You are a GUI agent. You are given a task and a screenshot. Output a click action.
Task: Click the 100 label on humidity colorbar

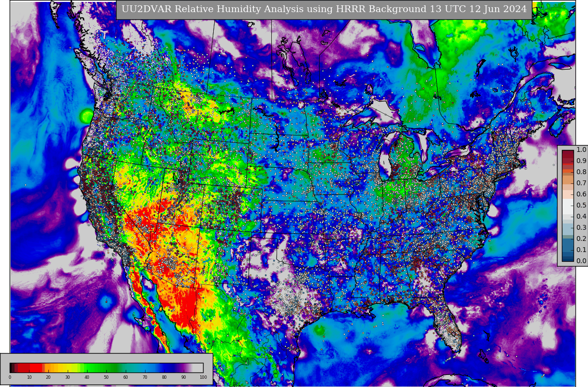pos(203,377)
